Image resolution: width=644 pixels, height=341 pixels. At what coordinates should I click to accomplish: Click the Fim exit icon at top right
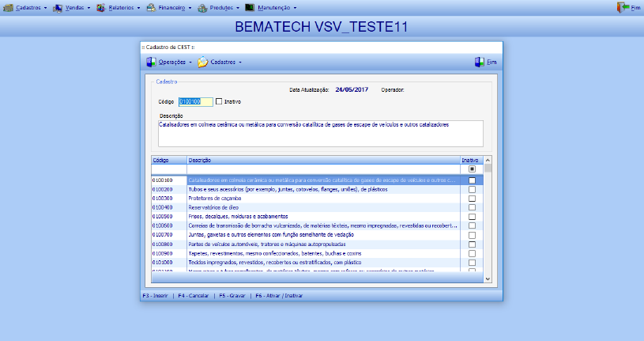623,7
